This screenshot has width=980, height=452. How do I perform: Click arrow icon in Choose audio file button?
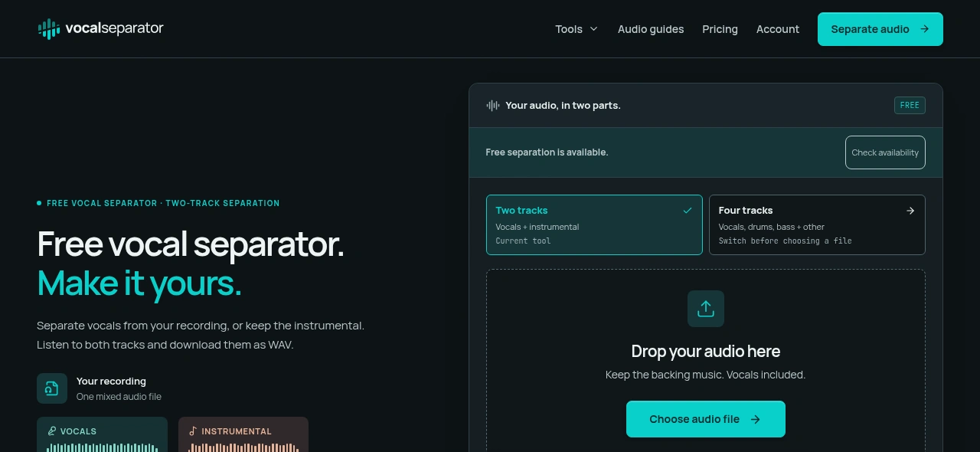click(756, 419)
